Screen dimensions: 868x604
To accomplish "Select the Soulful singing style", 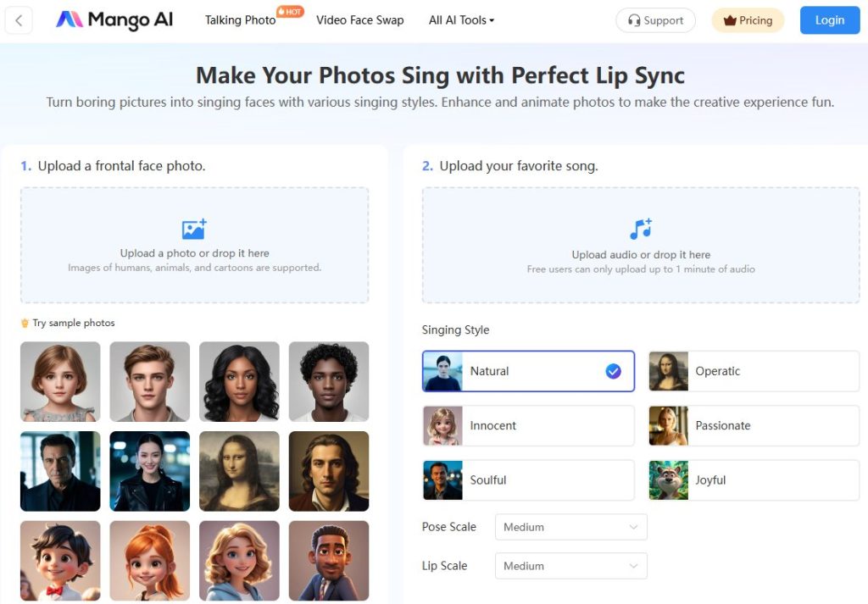I will (x=528, y=479).
